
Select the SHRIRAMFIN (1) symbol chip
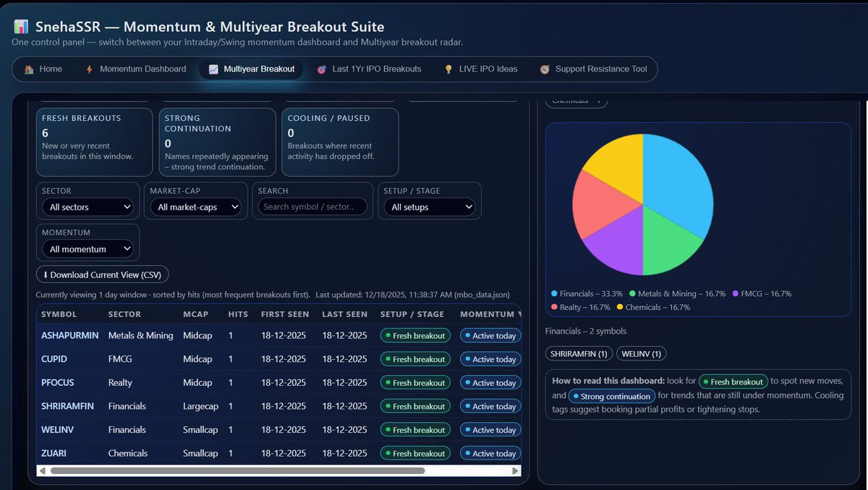(579, 353)
